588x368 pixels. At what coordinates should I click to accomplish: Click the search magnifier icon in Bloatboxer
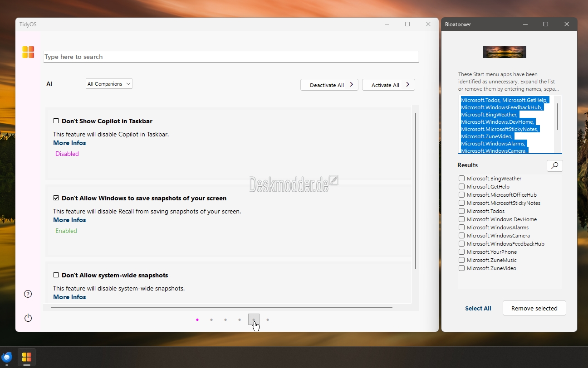tap(554, 166)
